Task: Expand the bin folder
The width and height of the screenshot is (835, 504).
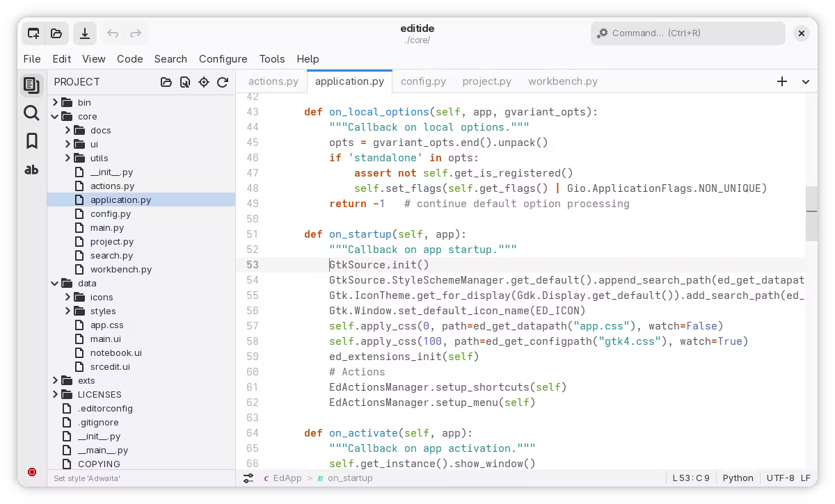Action: 55,102
